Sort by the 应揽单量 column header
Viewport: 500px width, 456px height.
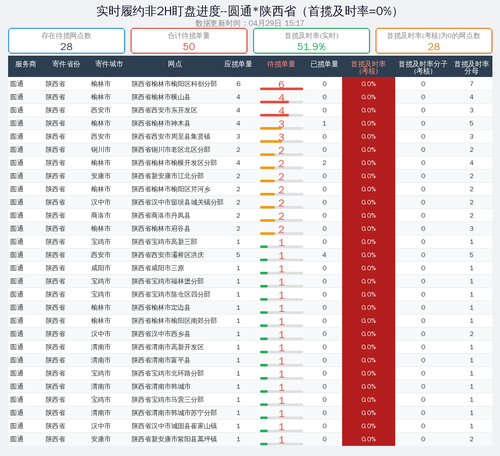pos(238,64)
